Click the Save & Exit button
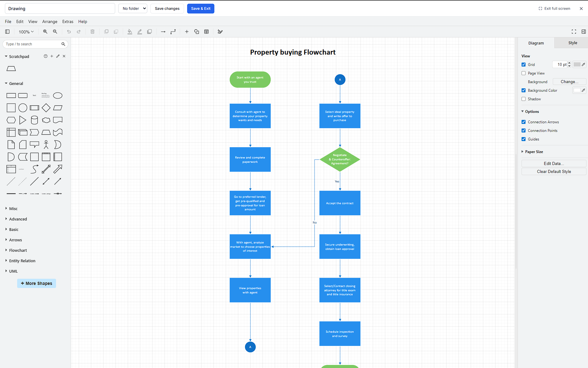588x368 pixels. point(201,9)
